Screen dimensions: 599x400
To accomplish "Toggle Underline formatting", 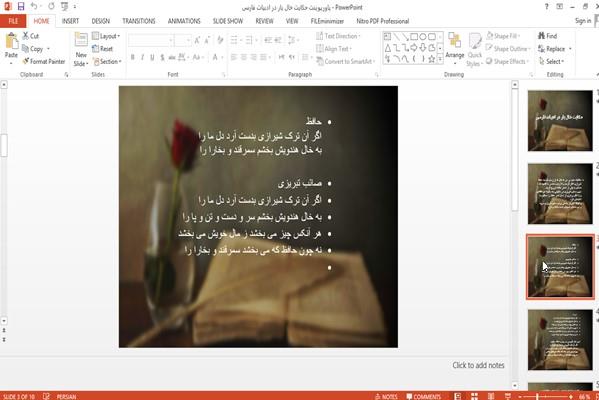I will coord(152,57).
